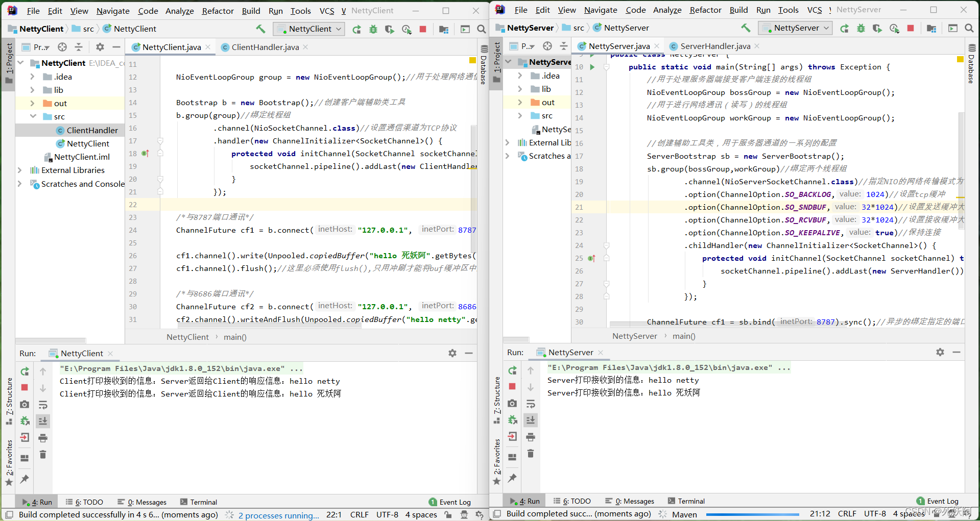Open search everywhere in NettyClient window
The image size is (980, 521).
pos(481,29)
